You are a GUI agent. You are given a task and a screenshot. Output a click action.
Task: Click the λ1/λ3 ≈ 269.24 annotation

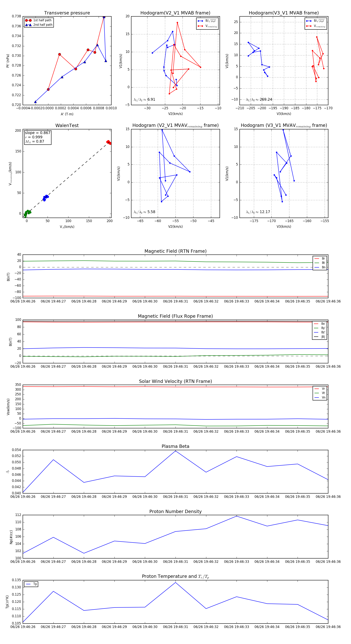coord(259,100)
